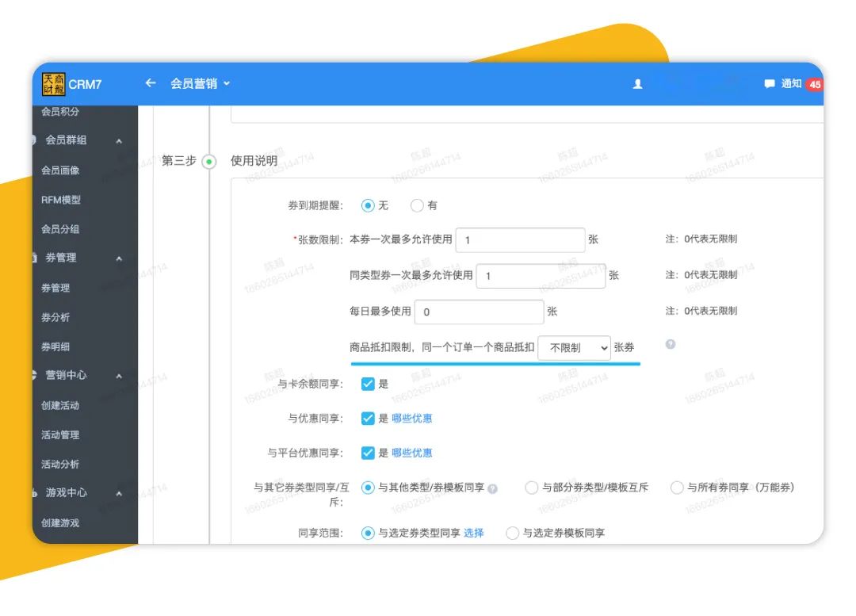Click the 商品抵扣限制 label text
This screenshot has height=616, width=856.
(380, 347)
